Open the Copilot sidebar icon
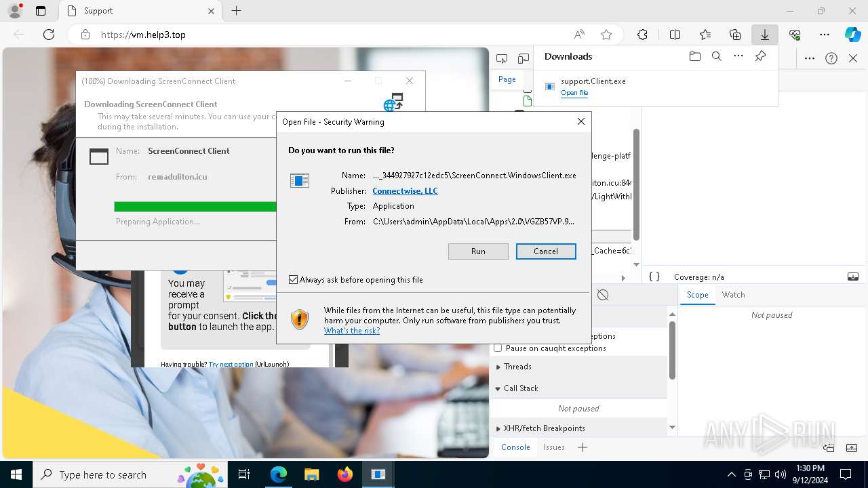This screenshot has height=488, width=868. click(x=852, y=35)
